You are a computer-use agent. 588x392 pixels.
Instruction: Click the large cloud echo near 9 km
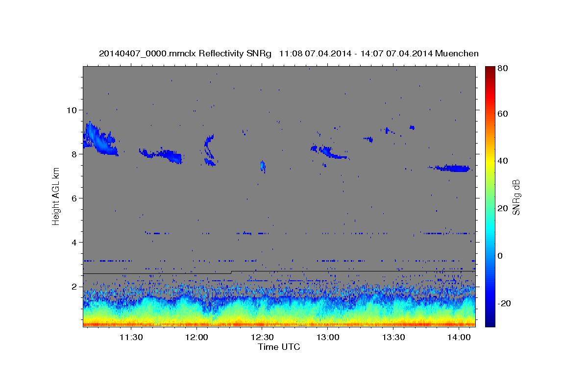pos(99,139)
